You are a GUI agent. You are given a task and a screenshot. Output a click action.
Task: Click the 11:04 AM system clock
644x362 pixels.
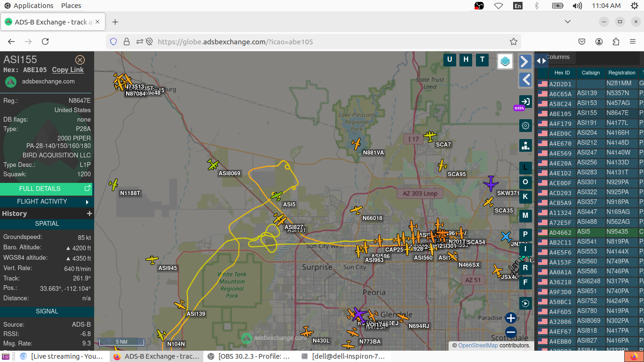click(x=606, y=6)
